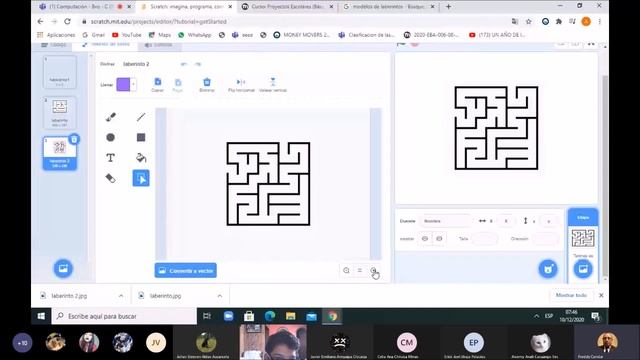640x360 pixels.
Task: Flip the backdrop vertically
Action: point(273,84)
